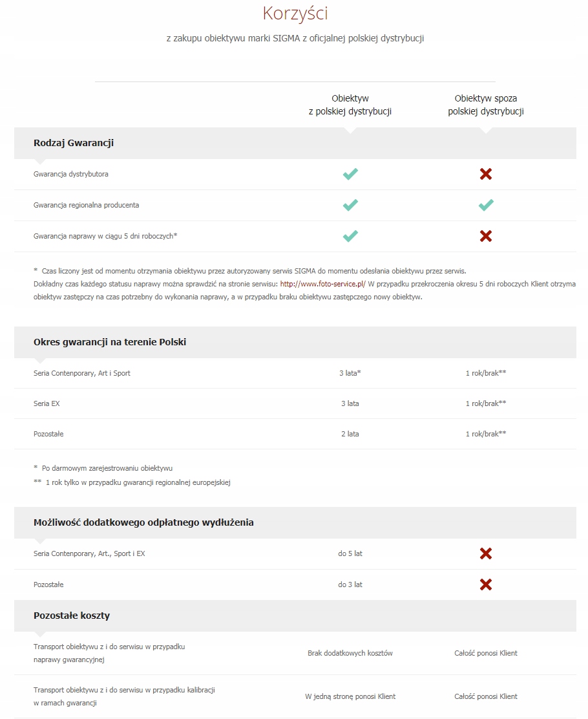The height and width of the screenshot is (719, 588).
Task: Click Obiektyw spoza polskiej dystrybucji column header
Action: (486, 105)
